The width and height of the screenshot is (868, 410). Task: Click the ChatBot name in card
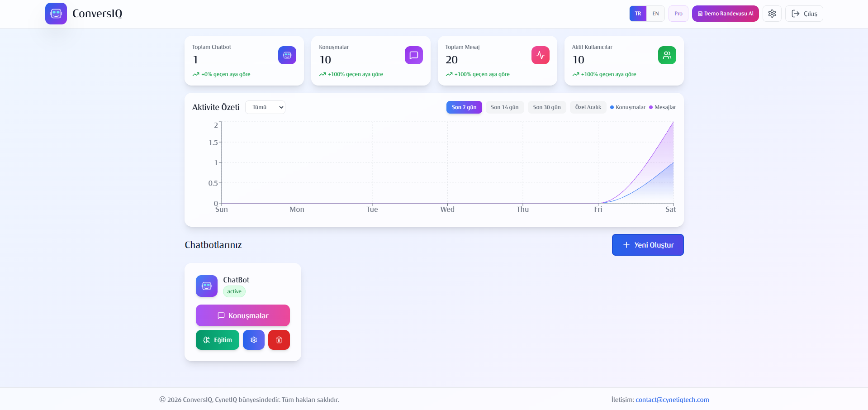tap(236, 280)
